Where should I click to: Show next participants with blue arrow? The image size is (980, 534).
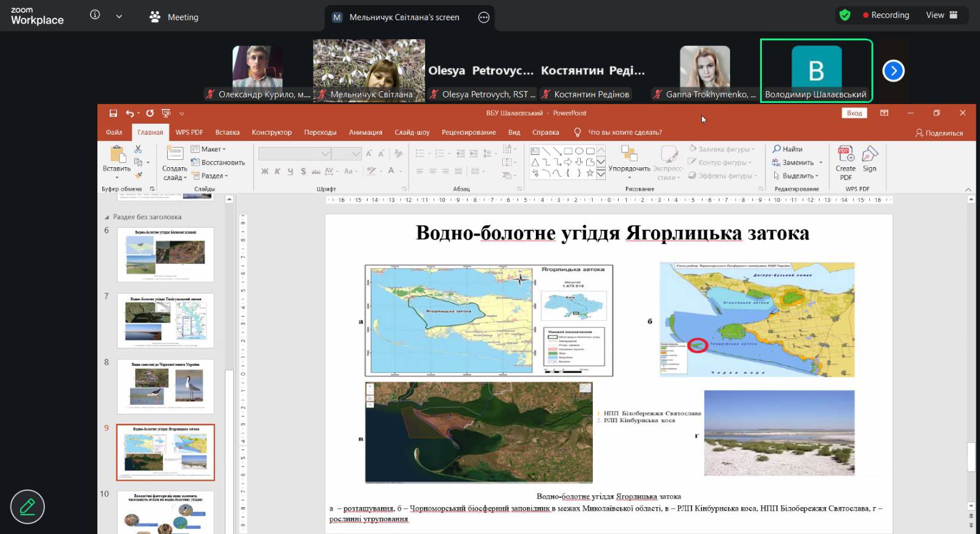pos(893,71)
